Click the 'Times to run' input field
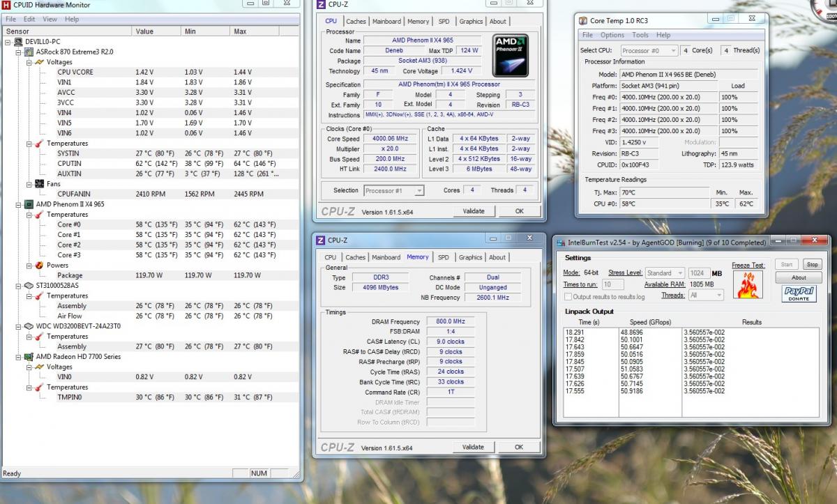The image size is (837, 504). (612, 284)
